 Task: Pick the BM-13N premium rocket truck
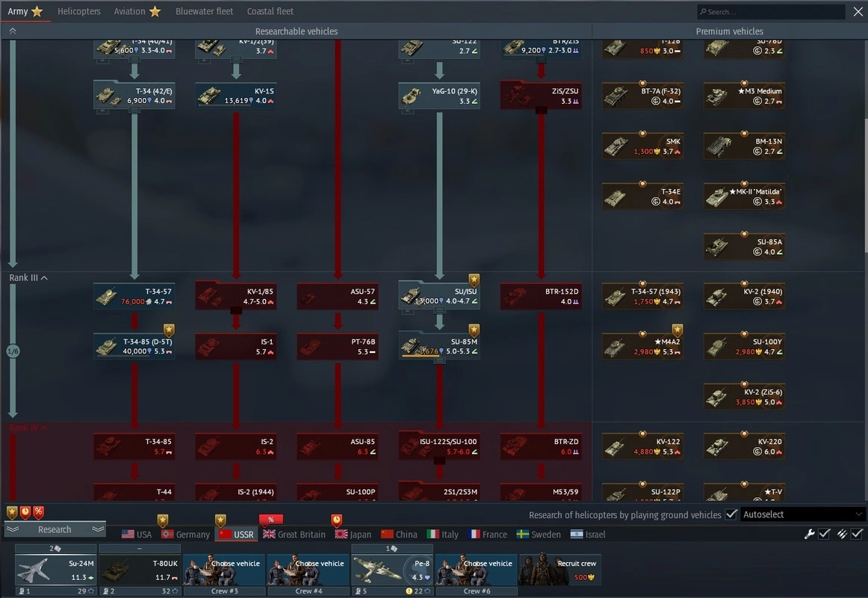click(x=744, y=146)
